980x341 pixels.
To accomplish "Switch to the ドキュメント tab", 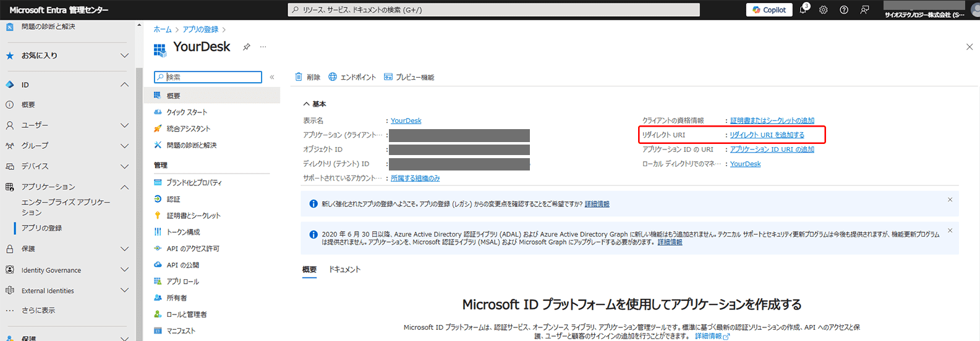I will coord(344,270).
